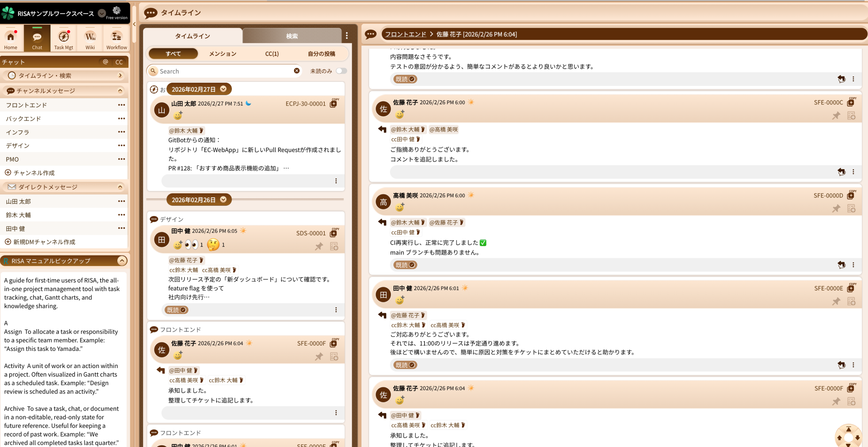This screenshot has height=447, width=868.
Task: Copy message ID ECPJ-30-00001
Action: point(334,104)
